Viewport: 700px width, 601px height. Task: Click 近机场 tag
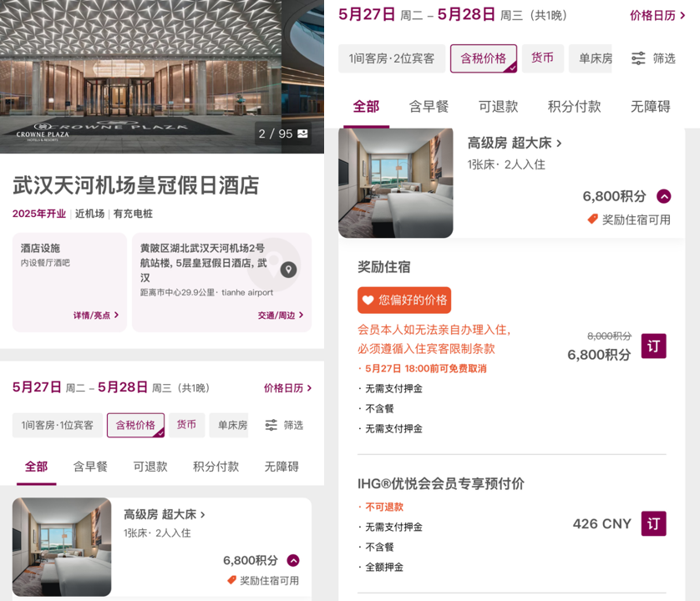89,214
